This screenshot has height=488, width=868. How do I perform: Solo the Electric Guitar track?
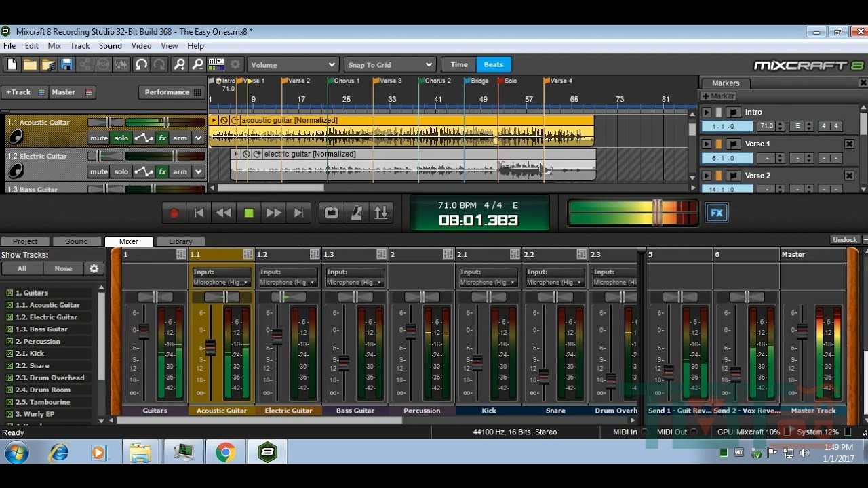[x=121, y=171]
